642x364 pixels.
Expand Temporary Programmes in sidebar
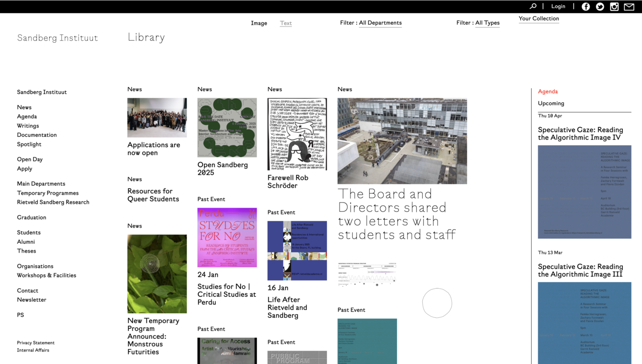(x=48, y=193)
